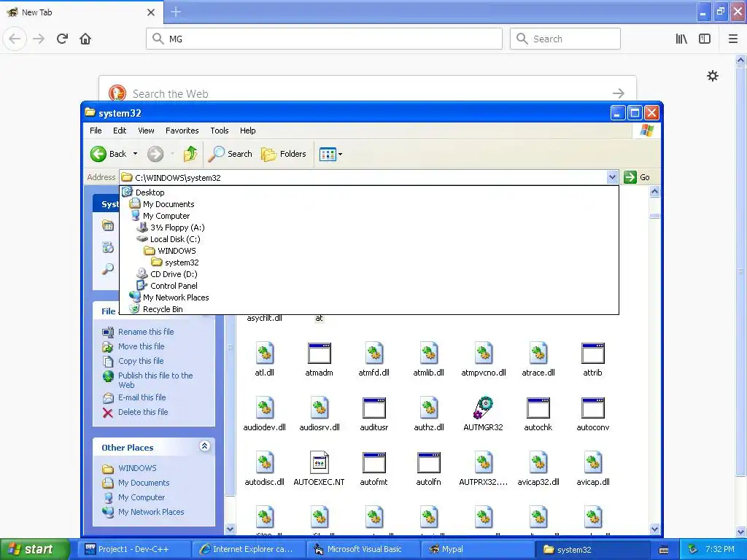Open My Network Places under Other Places
Viewport: 747px width, 560px height.
[x=151, y=512]
